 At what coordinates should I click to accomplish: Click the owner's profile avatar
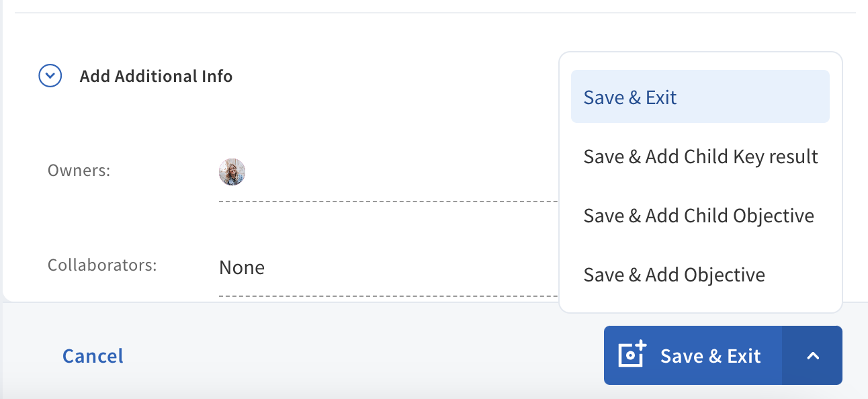[x=232, y=173]
